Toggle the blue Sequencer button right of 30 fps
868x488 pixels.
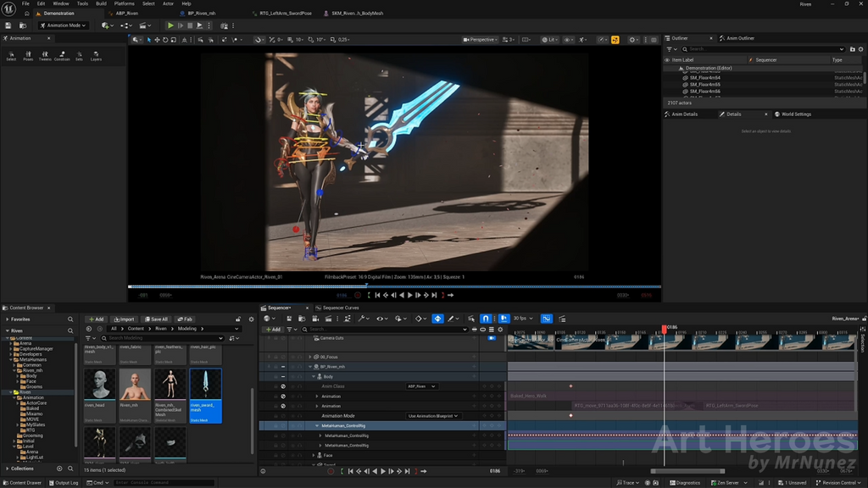click(x=547, y=319)
